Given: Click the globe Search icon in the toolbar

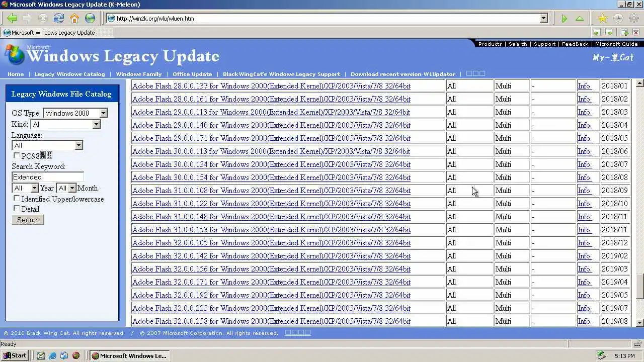Looking at the screenshot, I should (x=90, y=19).
